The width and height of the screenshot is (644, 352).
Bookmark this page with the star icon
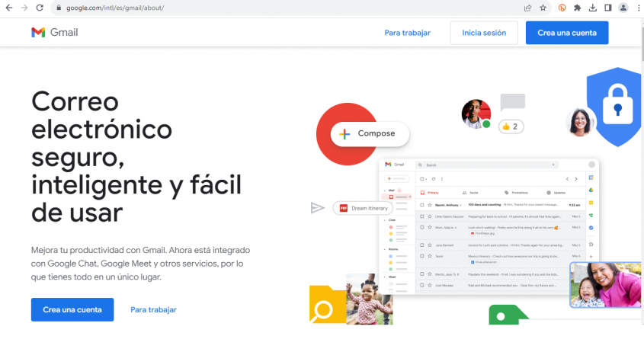pyautogui.click(x=543, y=8)
